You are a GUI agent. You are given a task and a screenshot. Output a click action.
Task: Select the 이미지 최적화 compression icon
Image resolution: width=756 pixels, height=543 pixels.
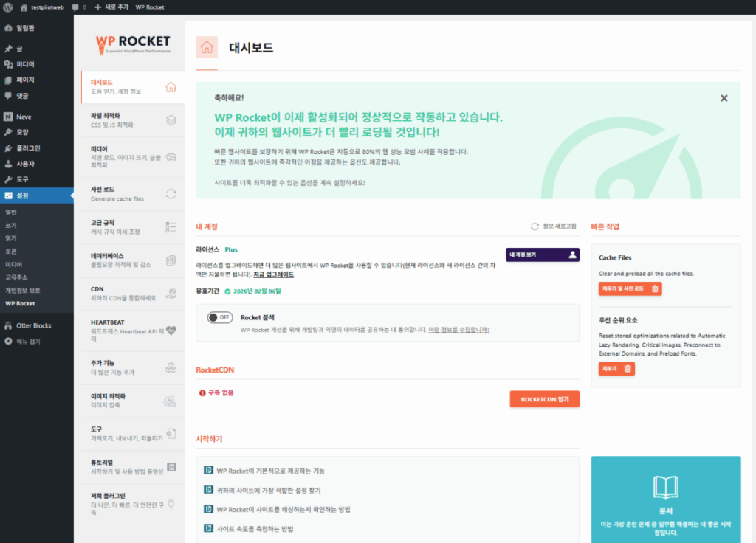pos(171,401)
